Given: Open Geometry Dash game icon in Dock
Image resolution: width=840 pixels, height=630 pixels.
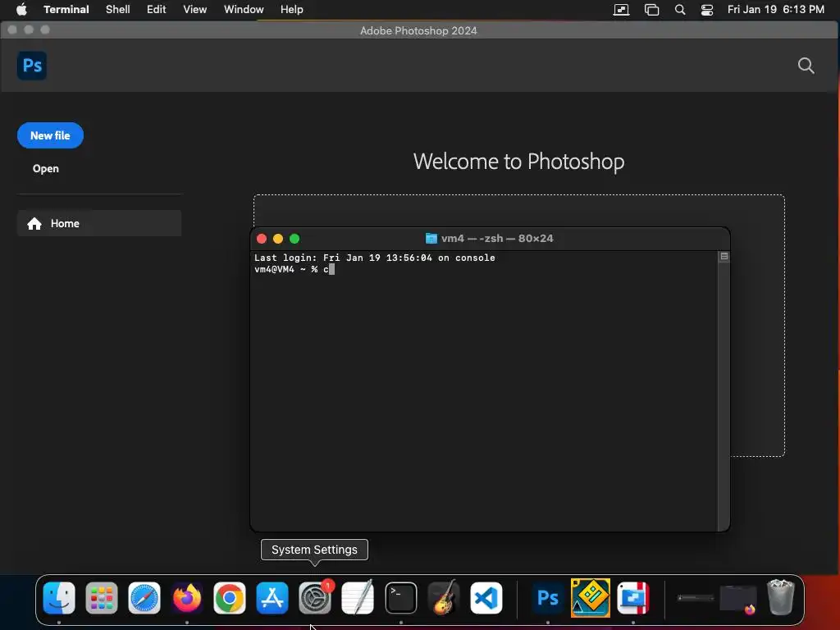Looking at the screenshot, I should [591, 598].
